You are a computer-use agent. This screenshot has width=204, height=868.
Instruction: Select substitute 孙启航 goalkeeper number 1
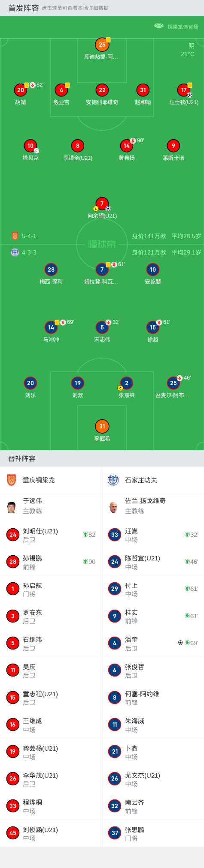(x=51, y=589)
